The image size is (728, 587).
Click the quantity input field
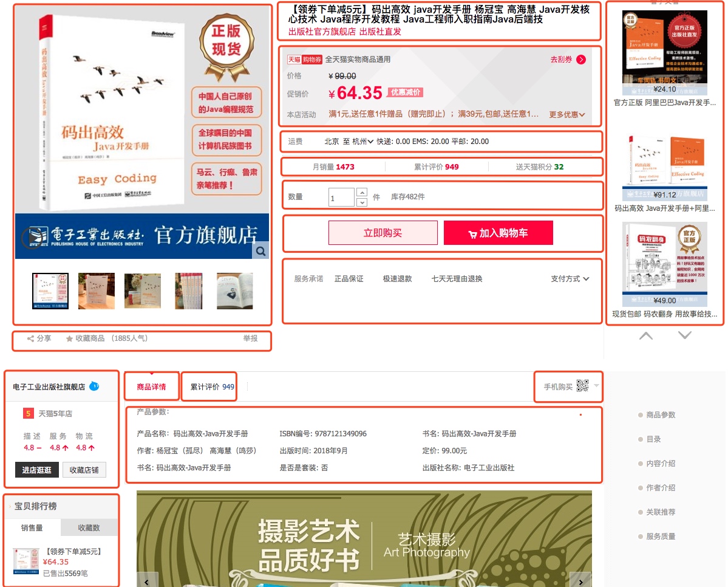tap(341, 197)
